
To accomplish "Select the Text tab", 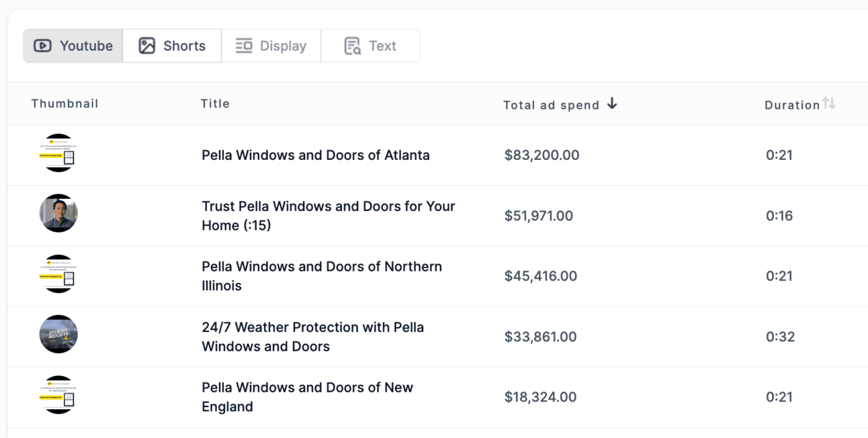I will (370, 46).
